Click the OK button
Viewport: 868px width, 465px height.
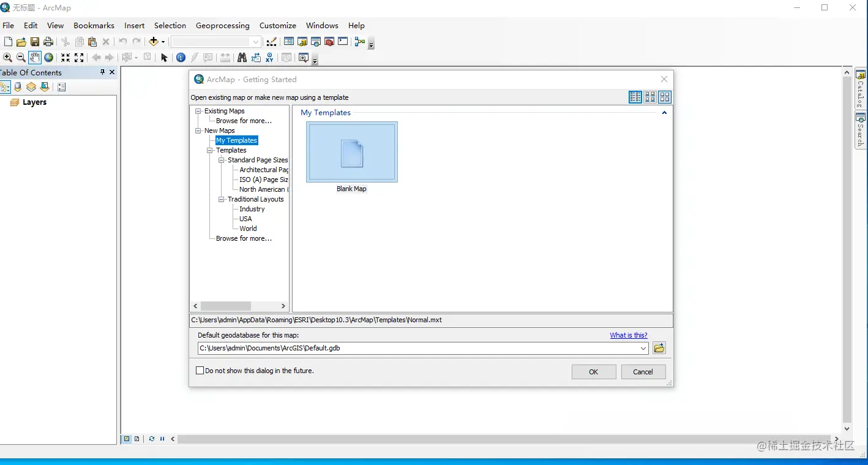(x=594, y=372)
